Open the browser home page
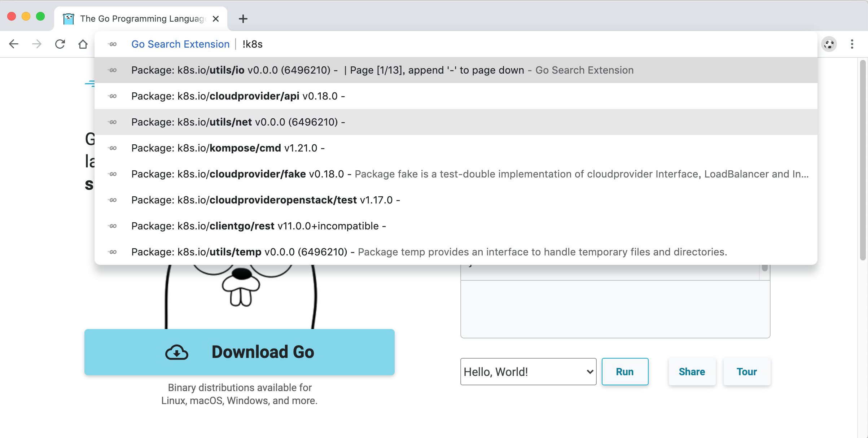 pos(83,44)
